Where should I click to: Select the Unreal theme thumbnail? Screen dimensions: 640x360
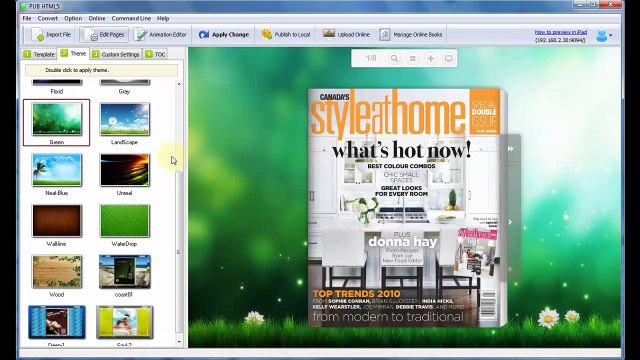coord(124,170)
